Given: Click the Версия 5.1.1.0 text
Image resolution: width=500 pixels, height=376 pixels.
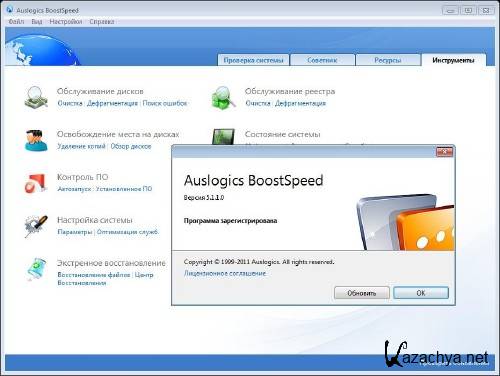Looking at the screenshot, I should (204, 198).
